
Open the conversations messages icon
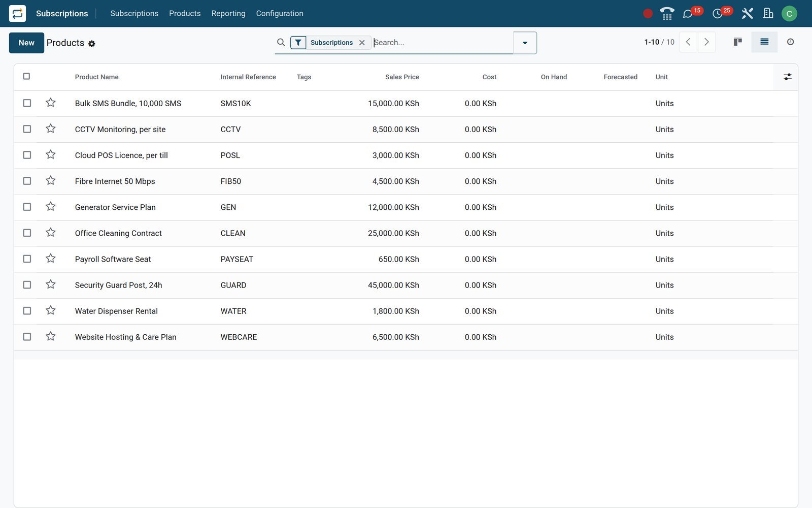click(688, 14)
